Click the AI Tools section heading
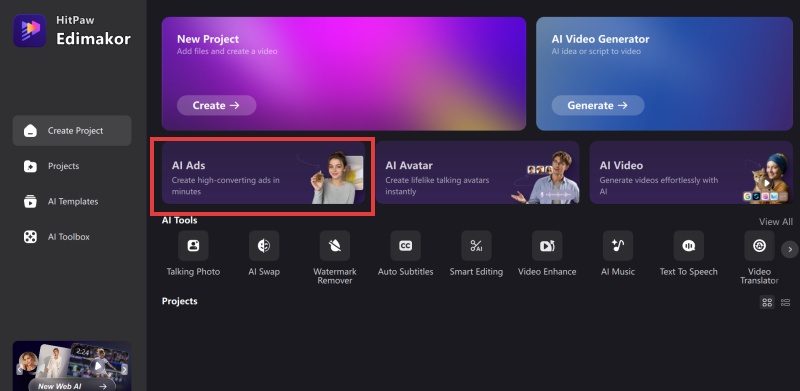 [x=179, y=221]
